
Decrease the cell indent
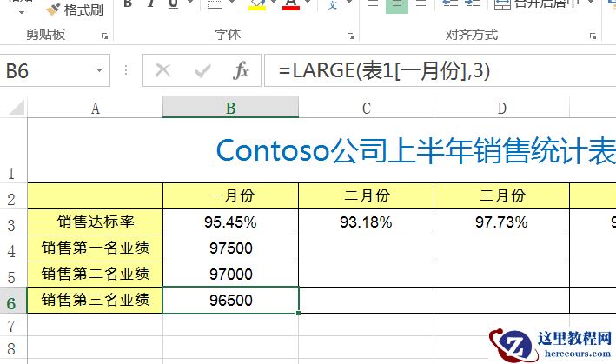(x=450, y=4)
